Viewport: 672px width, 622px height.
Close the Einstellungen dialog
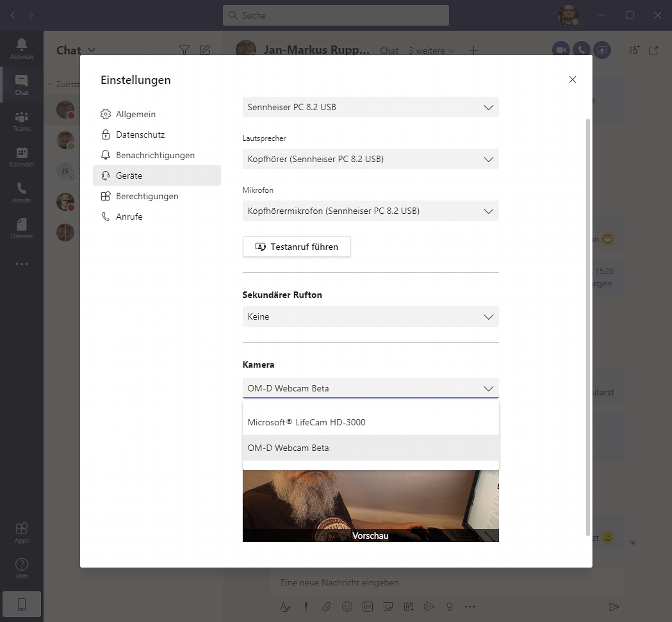coord(573,79)
